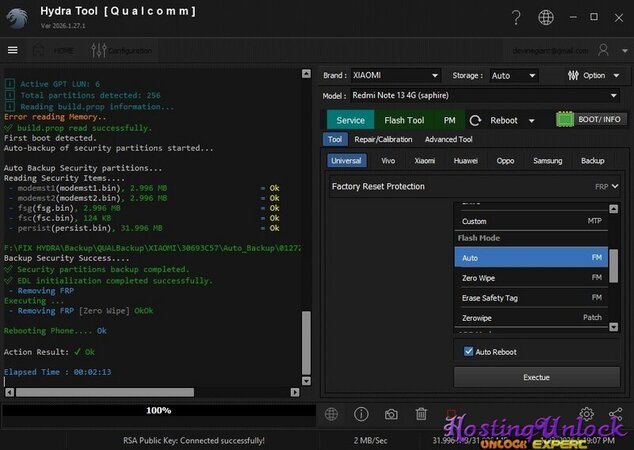
Task: Click the user account icon
Action: 603,50
